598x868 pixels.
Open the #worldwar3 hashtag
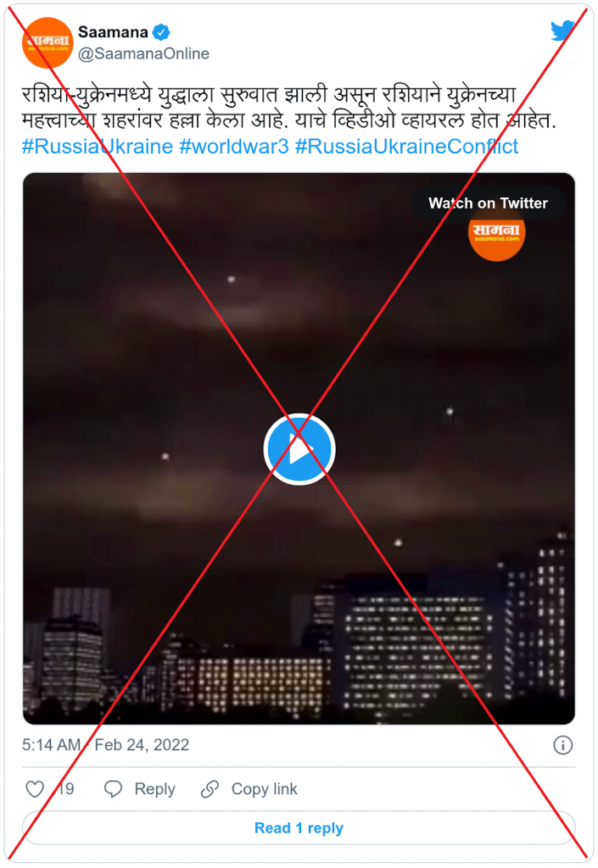click(x=234, y=147)
